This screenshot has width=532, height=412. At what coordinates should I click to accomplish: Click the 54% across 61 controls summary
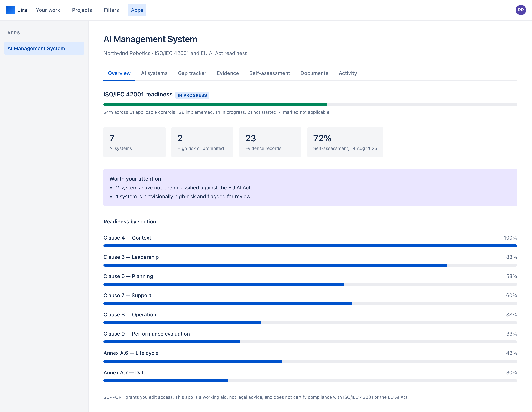click(216, 112)
